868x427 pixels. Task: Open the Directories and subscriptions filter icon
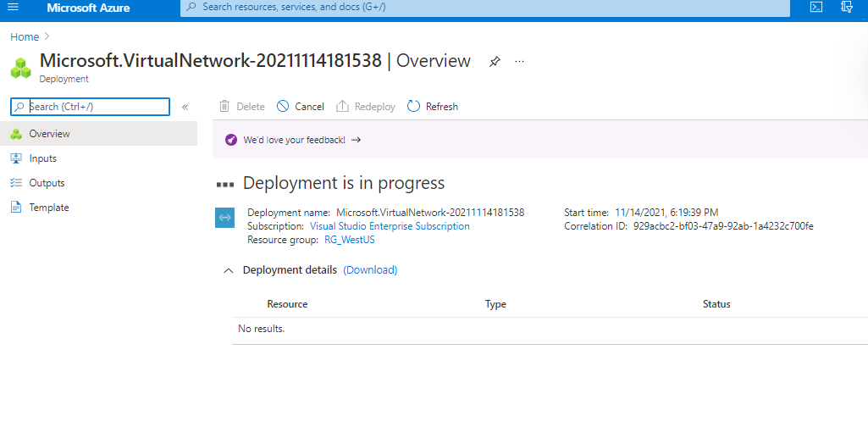(847, 7)
